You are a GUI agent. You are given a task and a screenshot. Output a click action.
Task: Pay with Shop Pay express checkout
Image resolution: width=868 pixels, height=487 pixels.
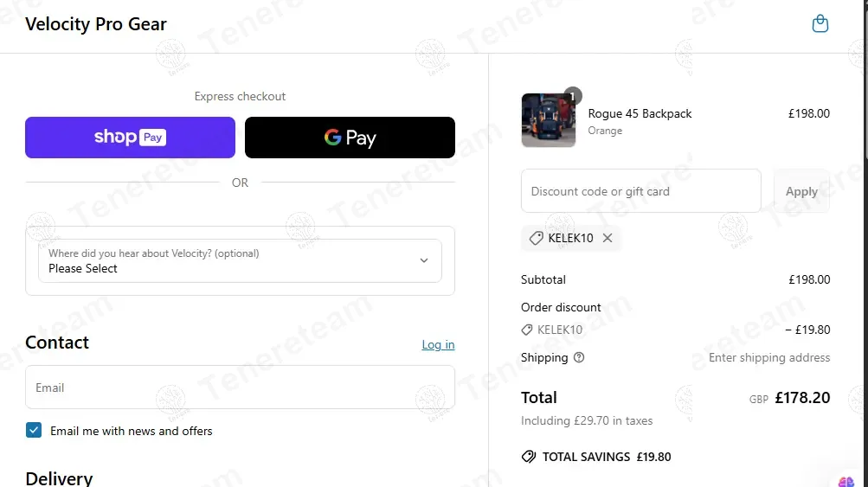pyautogui.click(x=130, y=138)
